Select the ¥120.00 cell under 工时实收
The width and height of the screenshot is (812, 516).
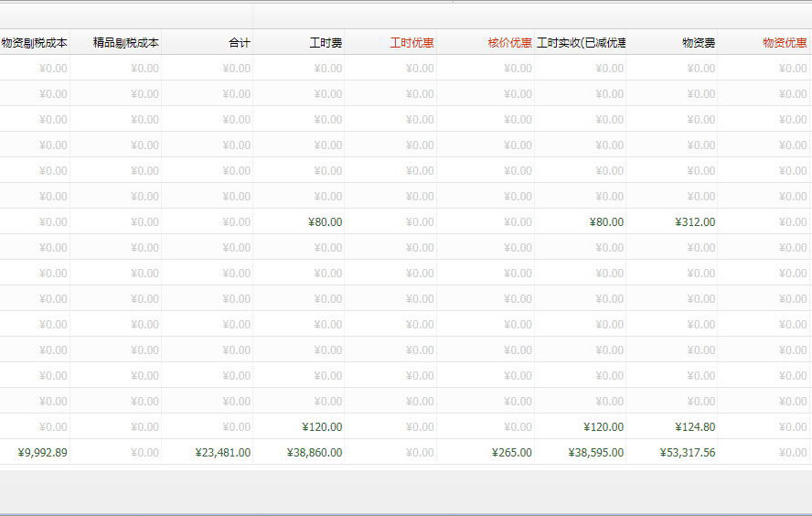coord(604,426)
